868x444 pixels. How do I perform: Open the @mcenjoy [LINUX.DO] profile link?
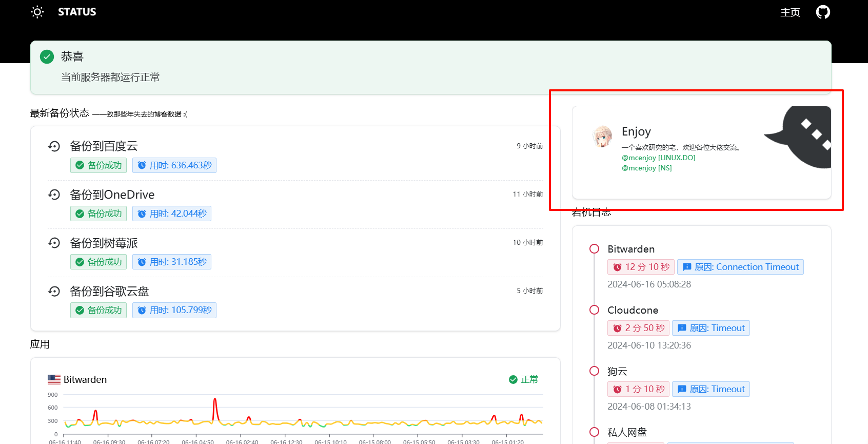click(x=658, y=158)
